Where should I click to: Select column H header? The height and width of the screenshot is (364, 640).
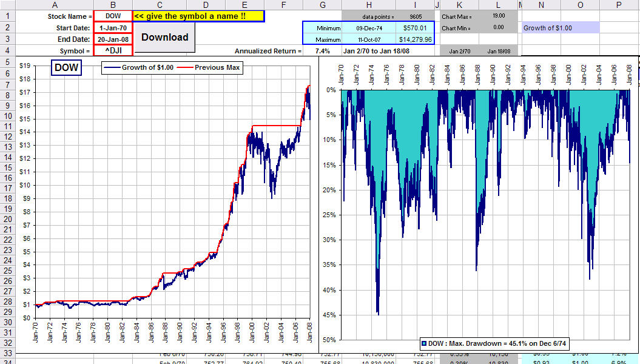pos(369,5)
